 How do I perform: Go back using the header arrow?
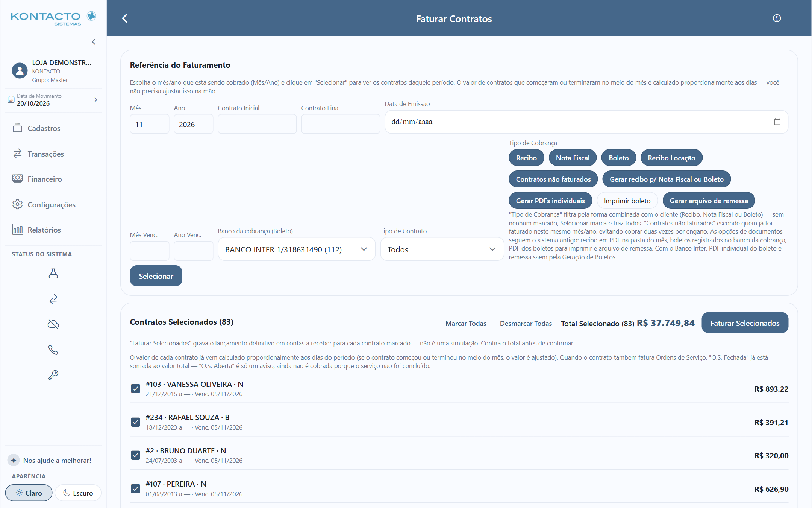tap(125, 18)
